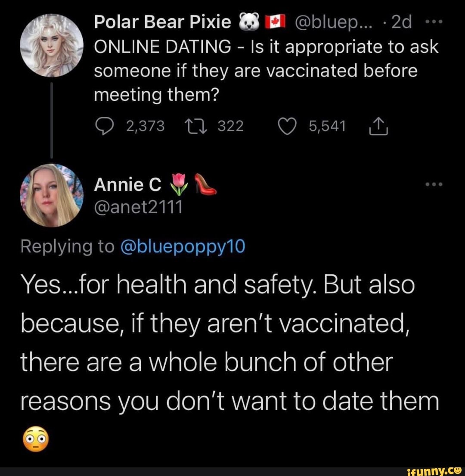Viewport: 465px width, 476px height.
Task: Open the three-dot menu on Annie C's reply
Action: tap(434, 185)
